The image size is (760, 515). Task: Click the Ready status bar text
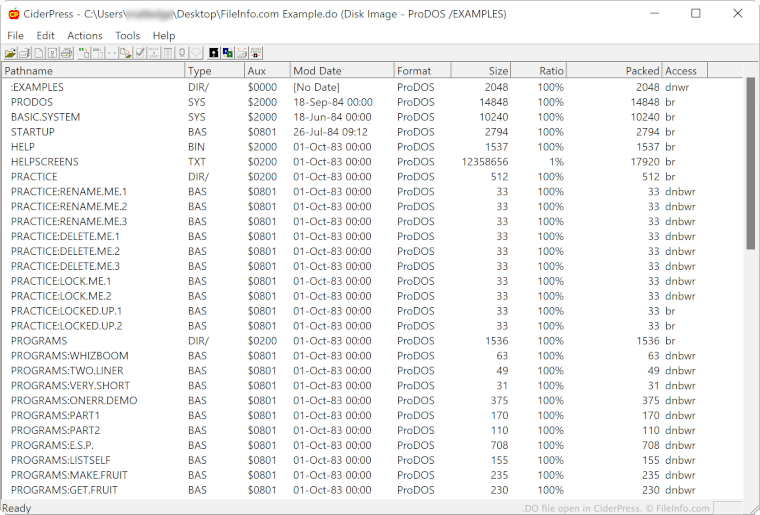coord(17,508)
